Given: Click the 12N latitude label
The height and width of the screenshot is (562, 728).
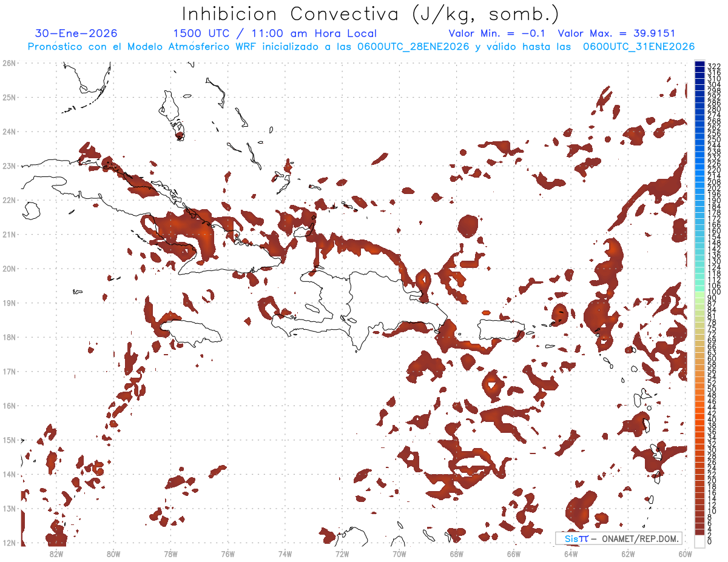Looking at the screenshot, I should tap(8, 543).
